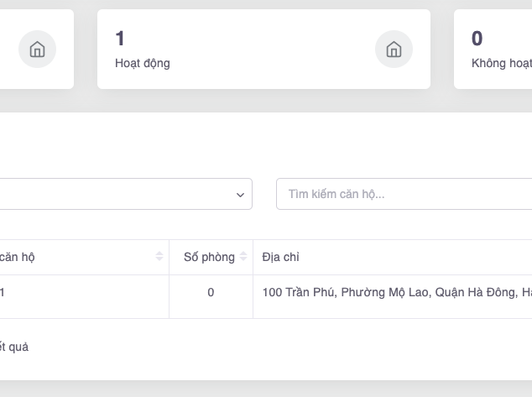
Task: Select the 100 Trần Phú address cell
Action: [396, 292]
